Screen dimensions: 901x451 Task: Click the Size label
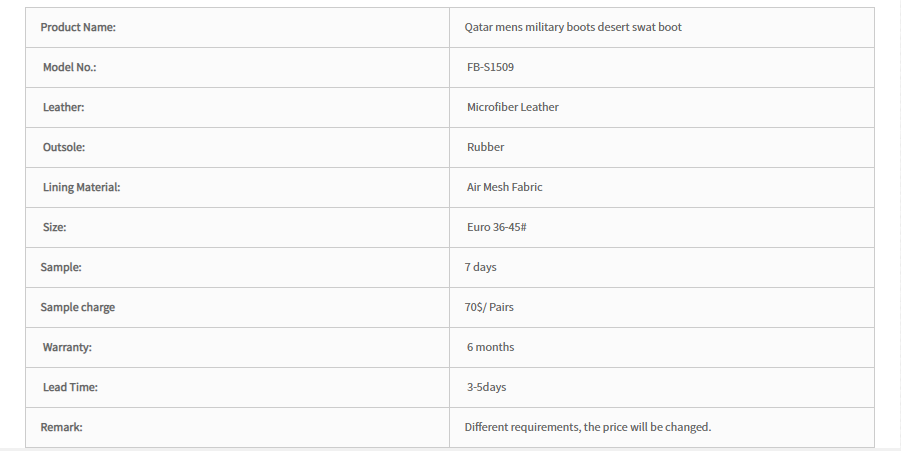point(55,228)
